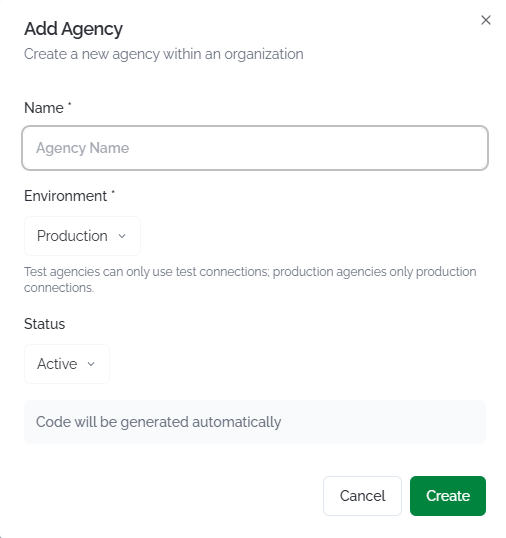Image resolution: width=506 pixels, height=538 pixels.
Task: Open the Environment dropdown showing Production
Action: (82, 236)
